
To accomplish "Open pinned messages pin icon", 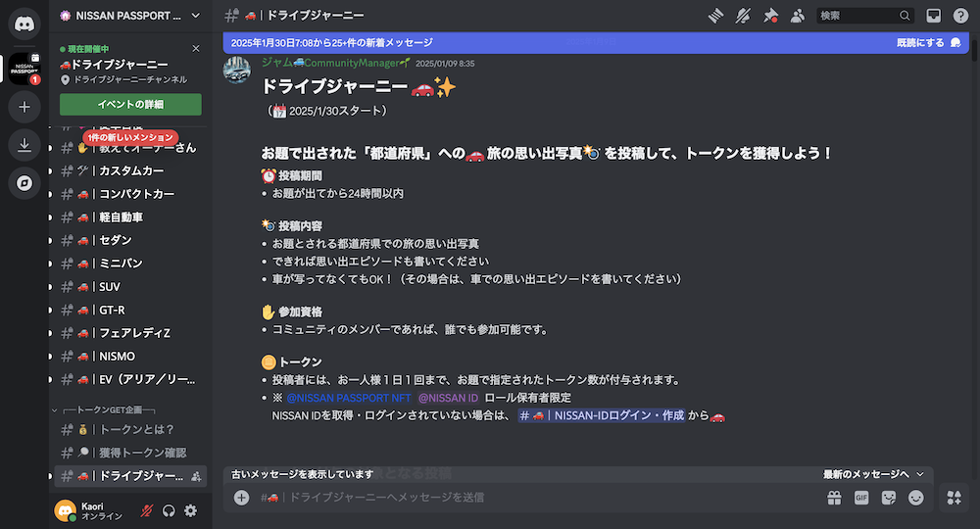I will tap(770, 16).
